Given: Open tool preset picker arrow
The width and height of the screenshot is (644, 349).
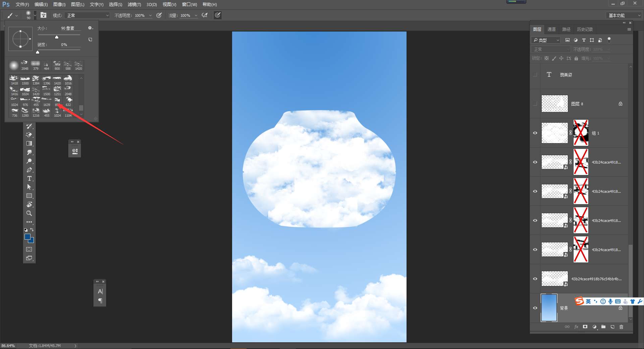Looking at the screenshot, I should tap(16, 15).
